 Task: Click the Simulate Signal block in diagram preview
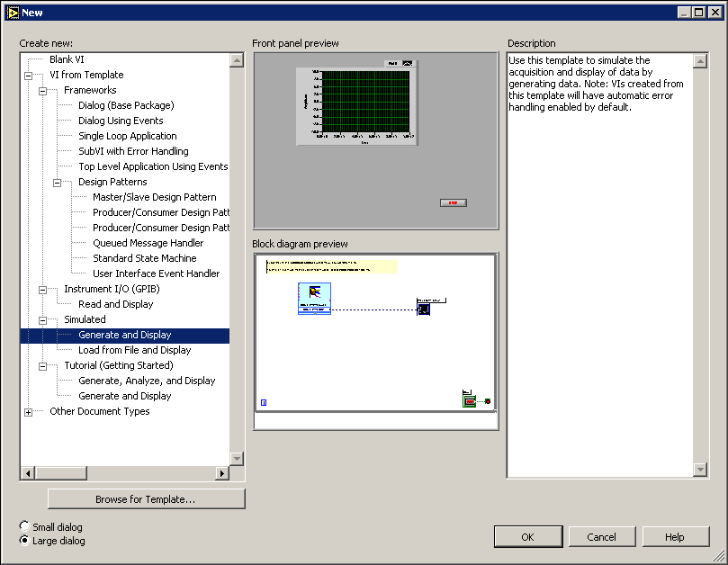(314, 299)
